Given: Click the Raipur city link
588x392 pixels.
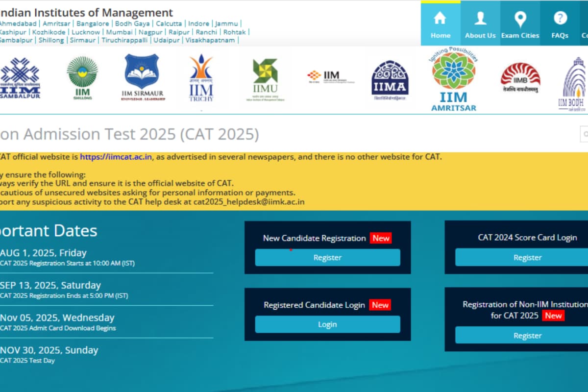Looking at the screenshot, I should coord(179,32).
